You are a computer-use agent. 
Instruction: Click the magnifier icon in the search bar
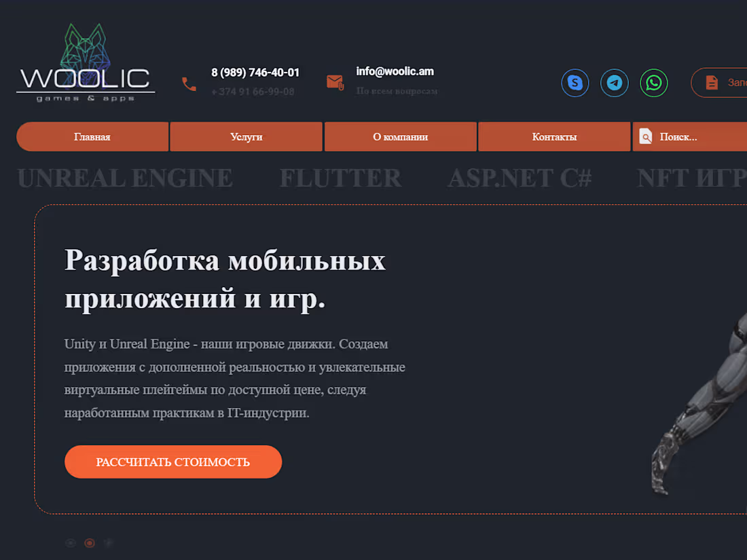[x=645, y=136]
